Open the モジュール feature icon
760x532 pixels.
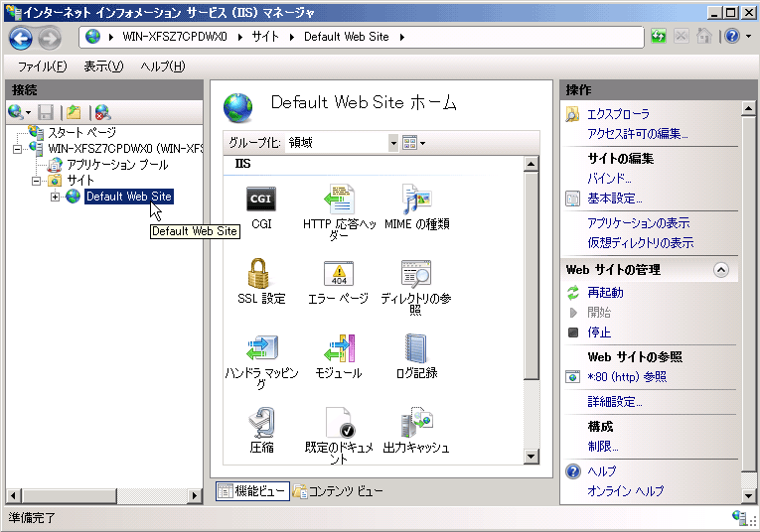point(339,348)
